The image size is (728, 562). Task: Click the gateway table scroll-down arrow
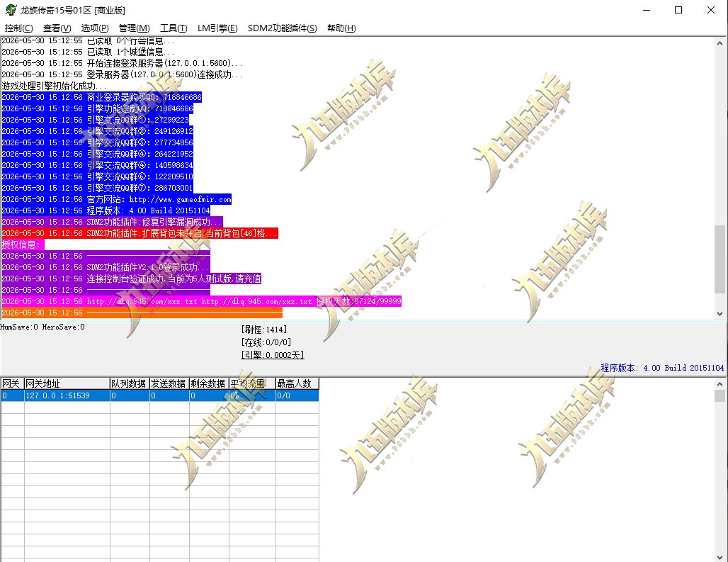pyautogui.click(x=720, y=556)
